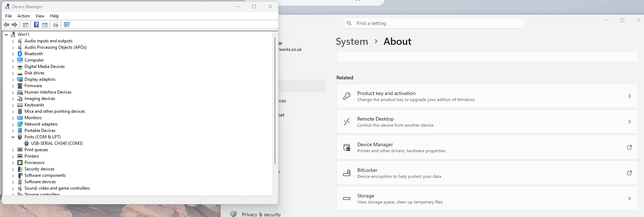This screenshot has width=644, height=217.
Task: Select the Portable Devices row
Action: coord(40,131)
